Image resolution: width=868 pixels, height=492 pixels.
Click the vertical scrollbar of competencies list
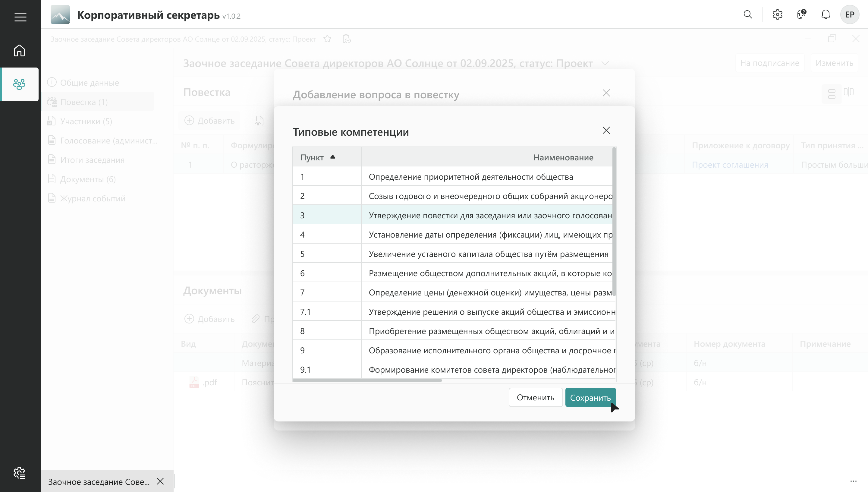point(614,221)
